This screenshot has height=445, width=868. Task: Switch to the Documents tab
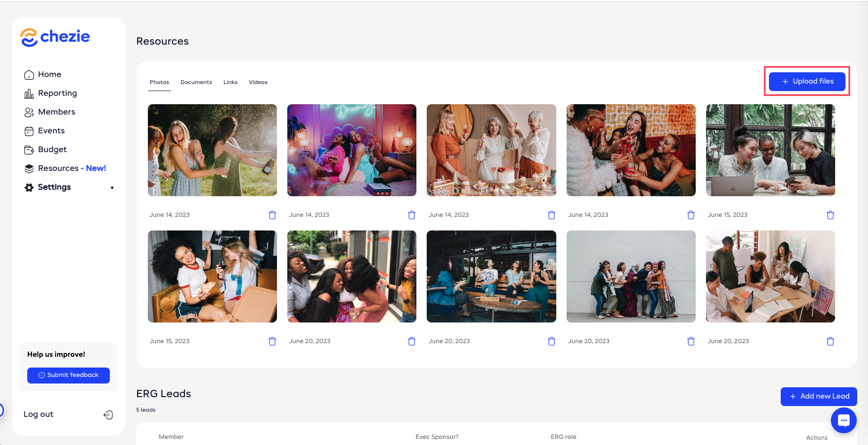(196, 82)
